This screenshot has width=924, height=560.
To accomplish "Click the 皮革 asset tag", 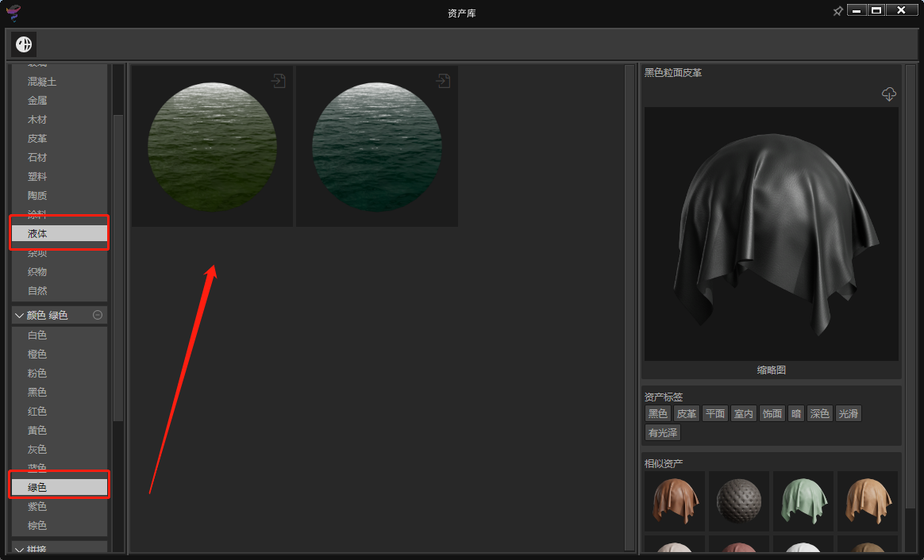I will pyautogui.click(x=687, y=413).
